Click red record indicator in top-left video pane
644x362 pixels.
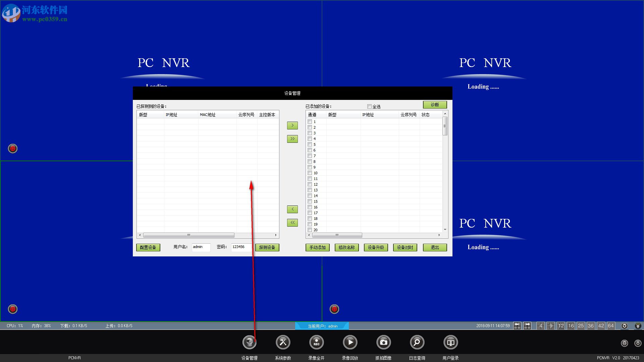(13, 148)
